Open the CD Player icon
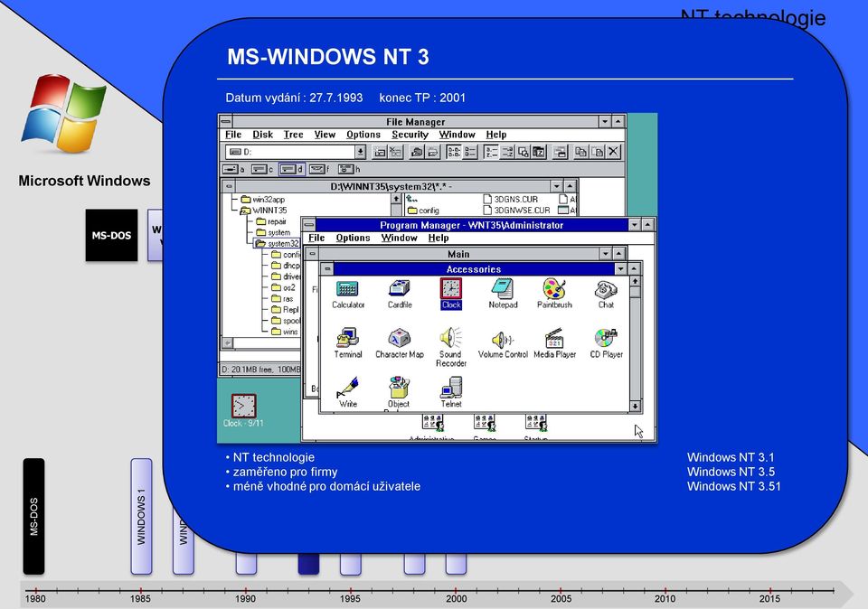This screenshot has width=868, height=609. click(x=606, y=343)
